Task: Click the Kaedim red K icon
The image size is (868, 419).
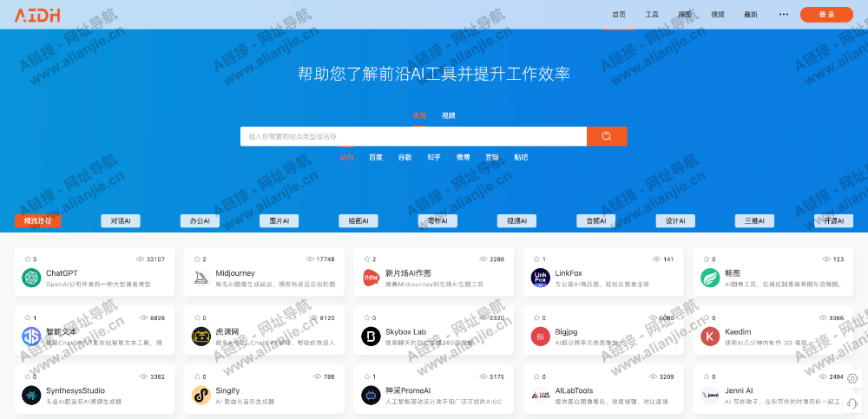Action: point(710,337)
